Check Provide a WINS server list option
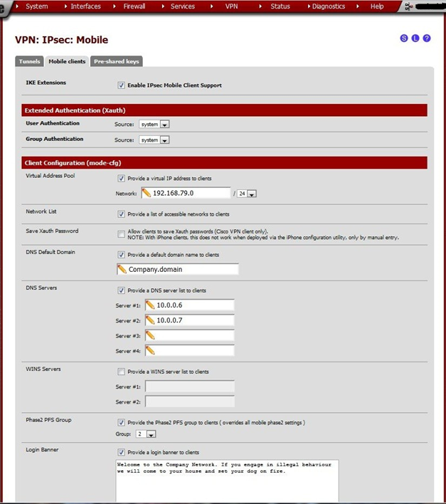The image size is (446, 504). [x=121, y=372]
